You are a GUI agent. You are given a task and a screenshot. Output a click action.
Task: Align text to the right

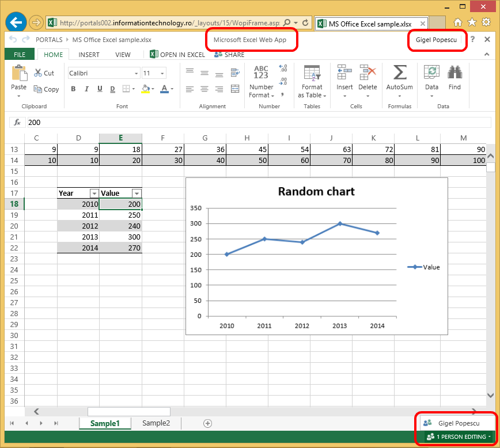click(x=219, y=89)
